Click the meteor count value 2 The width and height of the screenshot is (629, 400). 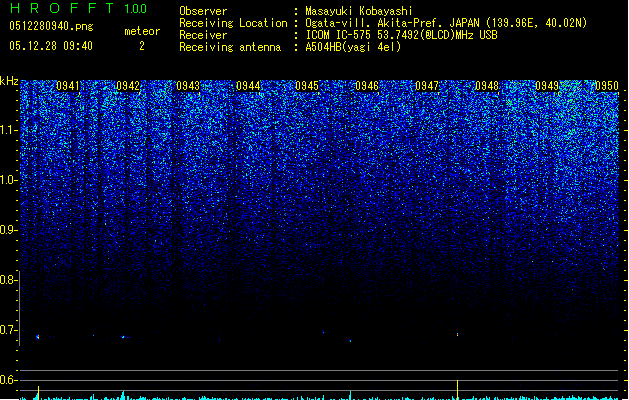(x=142, y=46)
